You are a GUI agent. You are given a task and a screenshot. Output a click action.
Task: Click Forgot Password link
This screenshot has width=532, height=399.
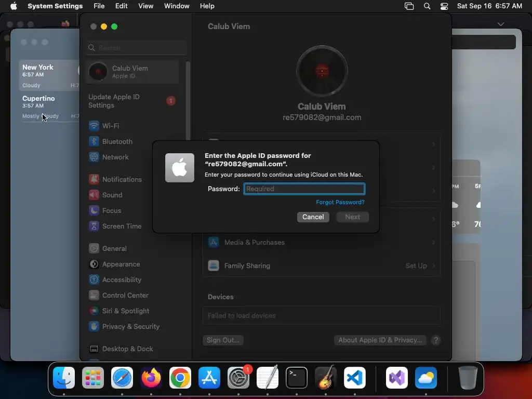340,202
